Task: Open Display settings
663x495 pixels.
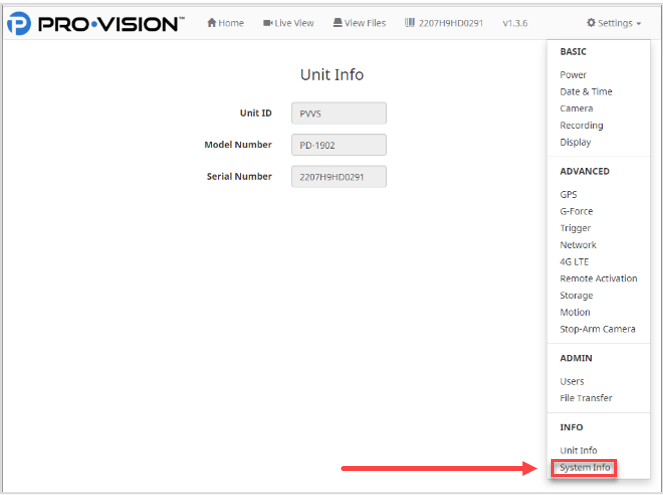Action: [575, 142]
